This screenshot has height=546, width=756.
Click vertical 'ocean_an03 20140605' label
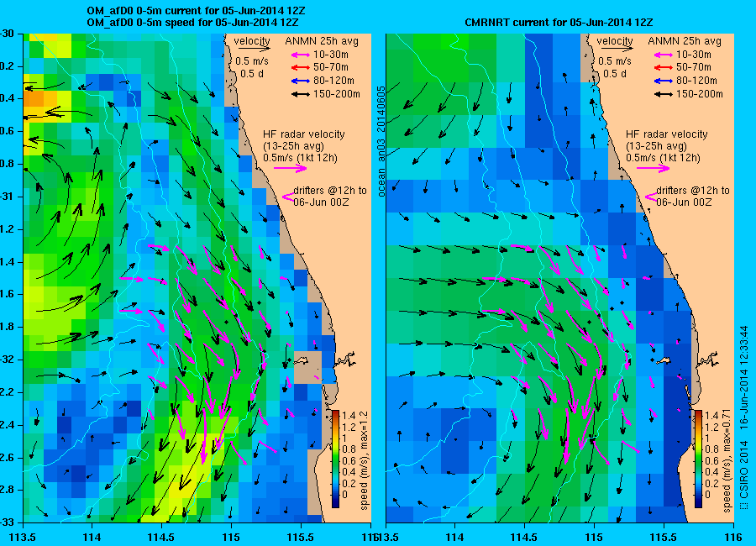(381, 142)
